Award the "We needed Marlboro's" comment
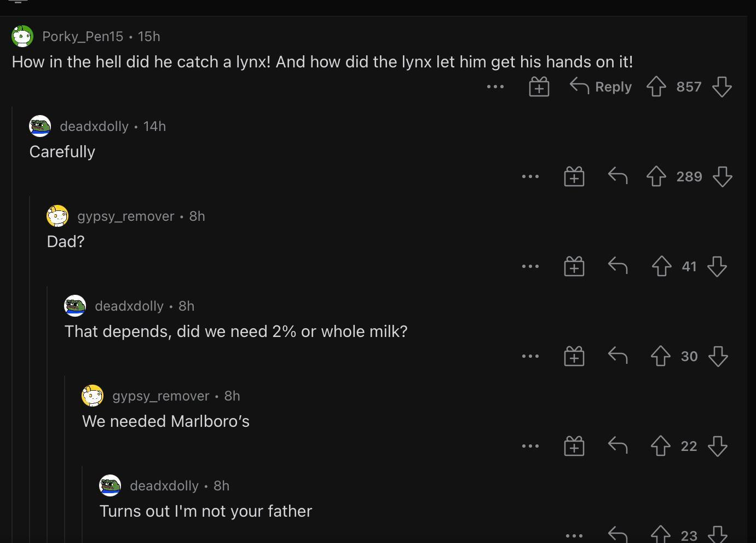This screenshot has width=756, height=543. [574, 447]
